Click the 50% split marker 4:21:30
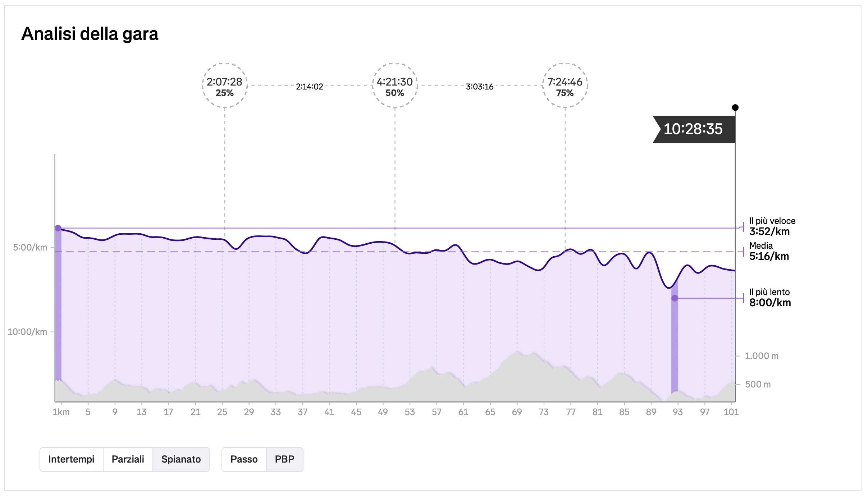 pyautogui.click(x=395, y=86)
